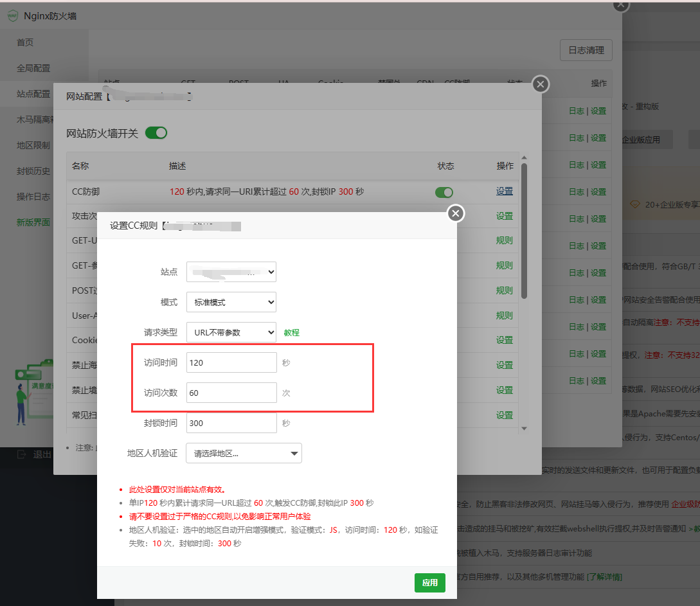Click the 企业级 red link in background
700x606 pixels.
tap(686, 504)
